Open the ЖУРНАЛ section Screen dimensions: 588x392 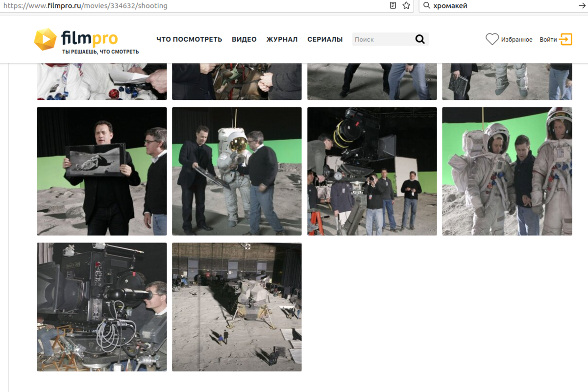282,39
